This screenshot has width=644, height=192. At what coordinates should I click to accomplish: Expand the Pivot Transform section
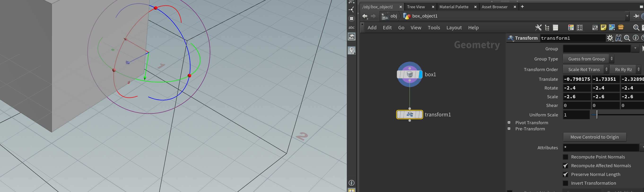[x=509, y=123]
